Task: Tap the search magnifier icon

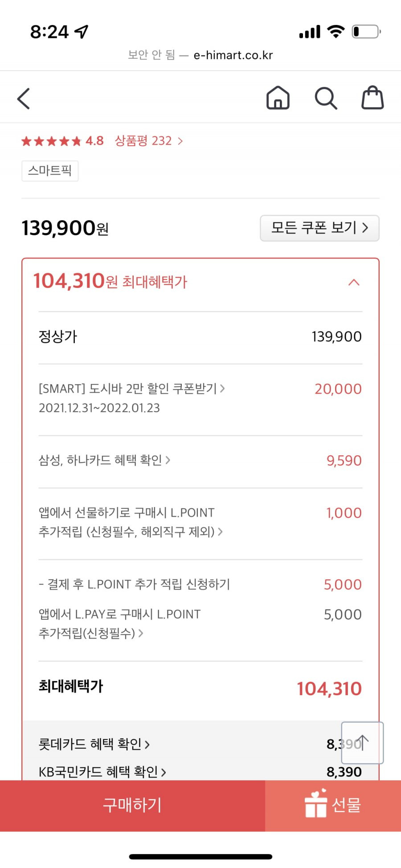Action: point(326,98)
